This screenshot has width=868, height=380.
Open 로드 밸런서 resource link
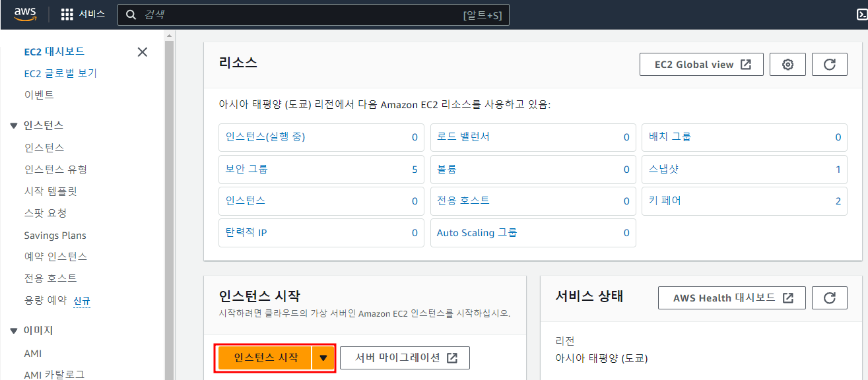[x=463, y=137]
